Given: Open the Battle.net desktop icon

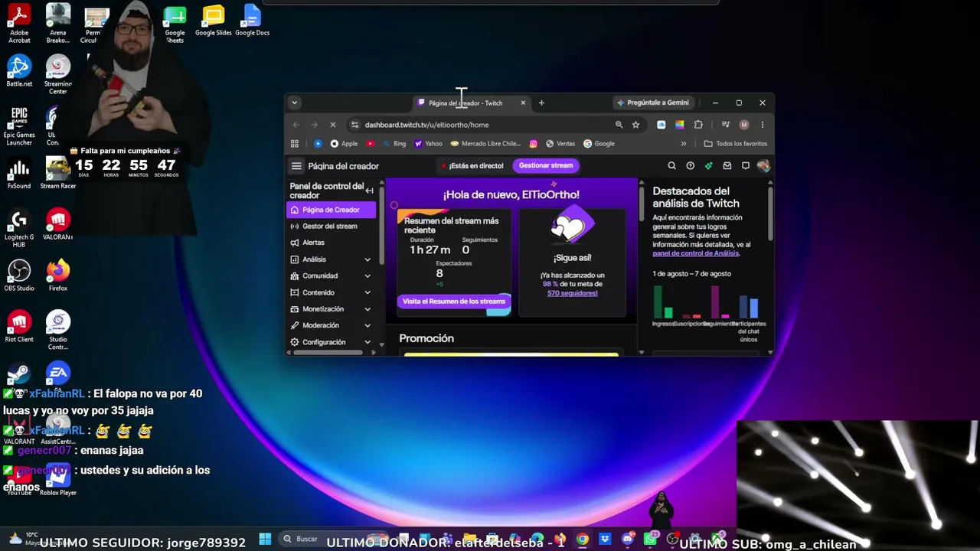Looking at the screenshot, I should [x=19, y=71].
